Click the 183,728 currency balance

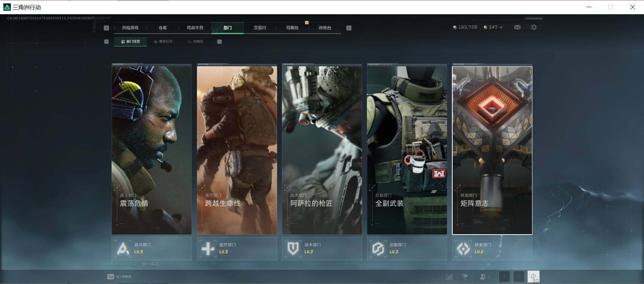pos(468,27)
